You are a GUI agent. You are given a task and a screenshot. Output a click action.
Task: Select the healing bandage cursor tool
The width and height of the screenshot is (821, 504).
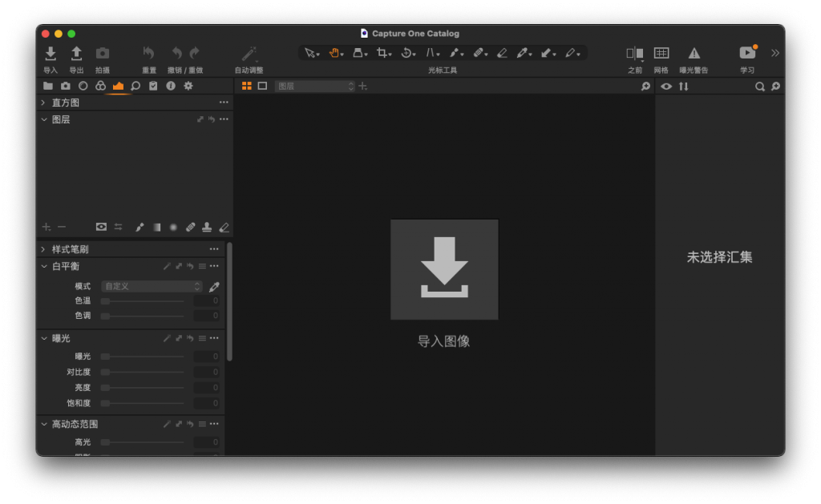pyautogui.click(x=480, y=53)
